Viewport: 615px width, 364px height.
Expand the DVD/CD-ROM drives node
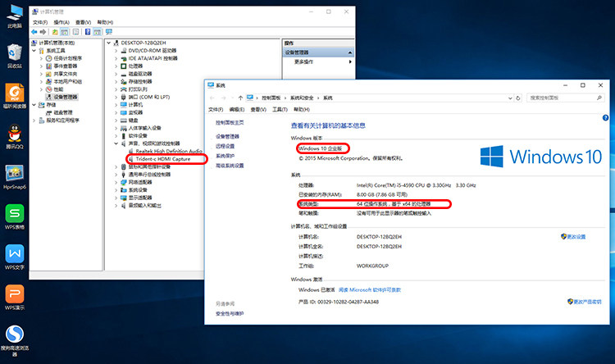point(116,51)
